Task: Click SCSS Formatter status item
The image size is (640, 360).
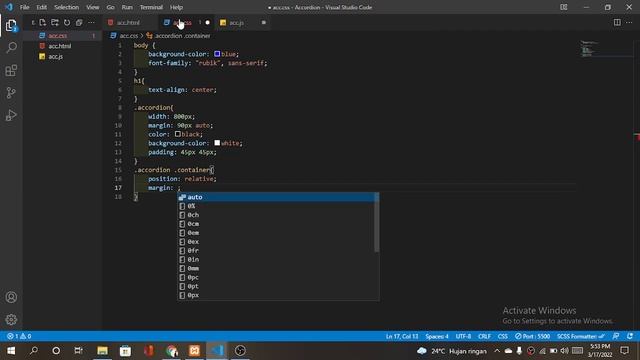Action: [580, 336]
